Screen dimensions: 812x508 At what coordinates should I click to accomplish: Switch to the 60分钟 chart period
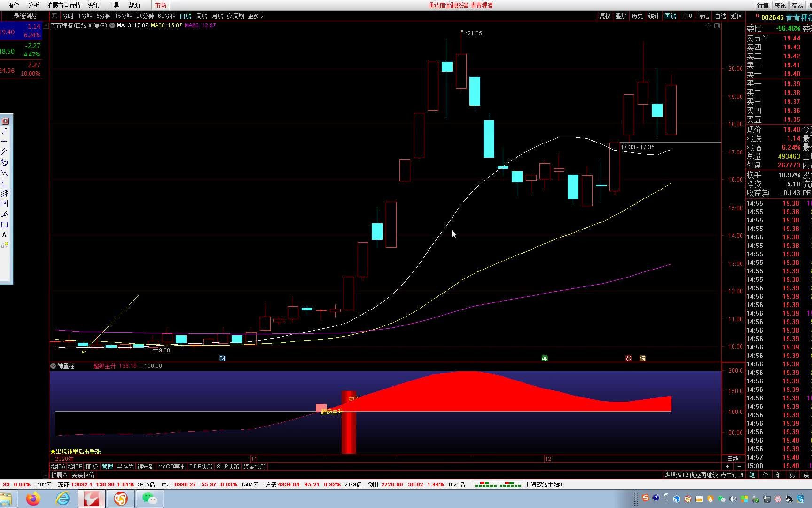[166, 16]
